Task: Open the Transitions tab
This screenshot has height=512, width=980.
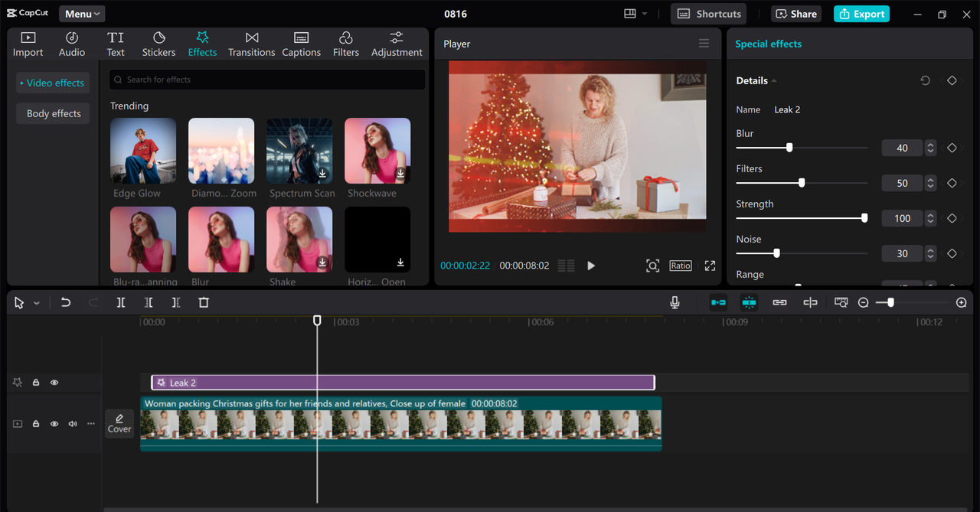Action: [251, 44]
